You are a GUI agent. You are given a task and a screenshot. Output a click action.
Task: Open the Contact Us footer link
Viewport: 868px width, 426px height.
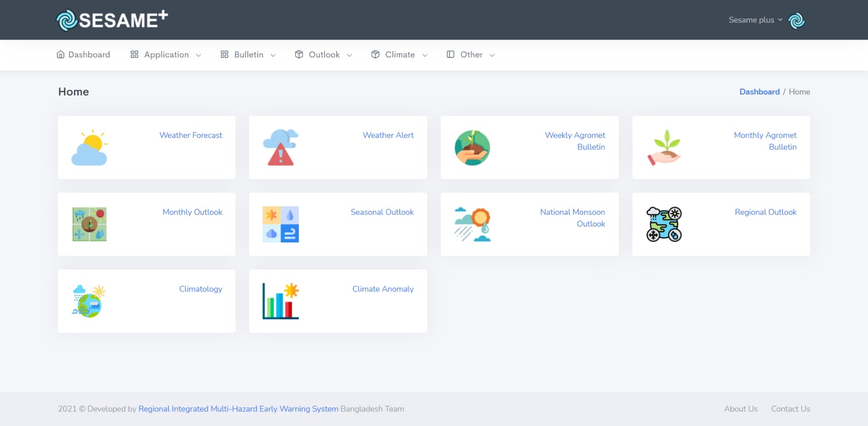point(790,409)
